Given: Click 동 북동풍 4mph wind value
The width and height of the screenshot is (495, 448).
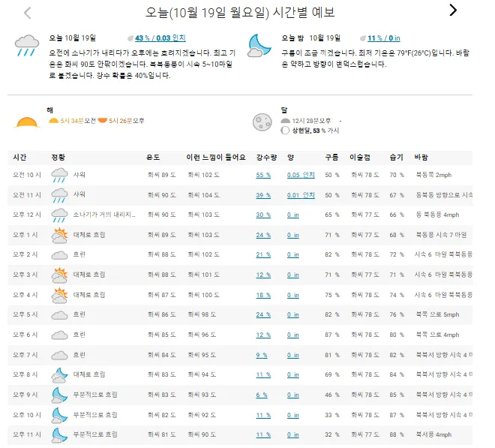Looking at the screenshot, I should pyautogui.click(x=437, y=215).
